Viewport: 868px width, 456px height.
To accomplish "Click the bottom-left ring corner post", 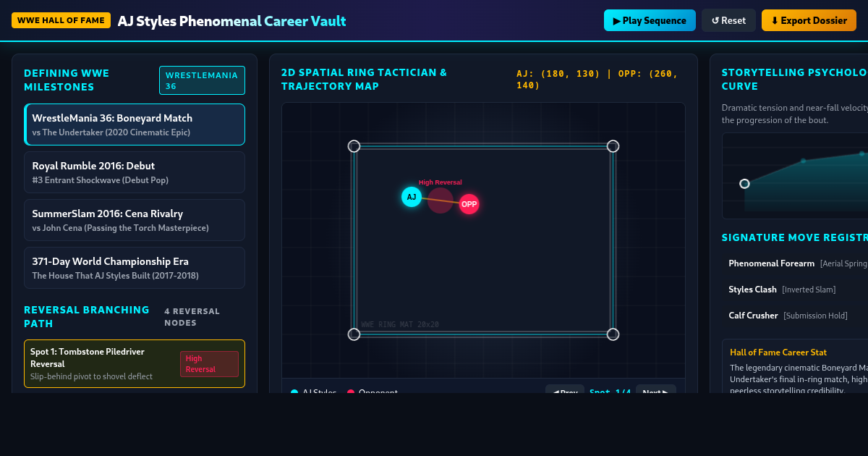I will click(x=354, y=334).
